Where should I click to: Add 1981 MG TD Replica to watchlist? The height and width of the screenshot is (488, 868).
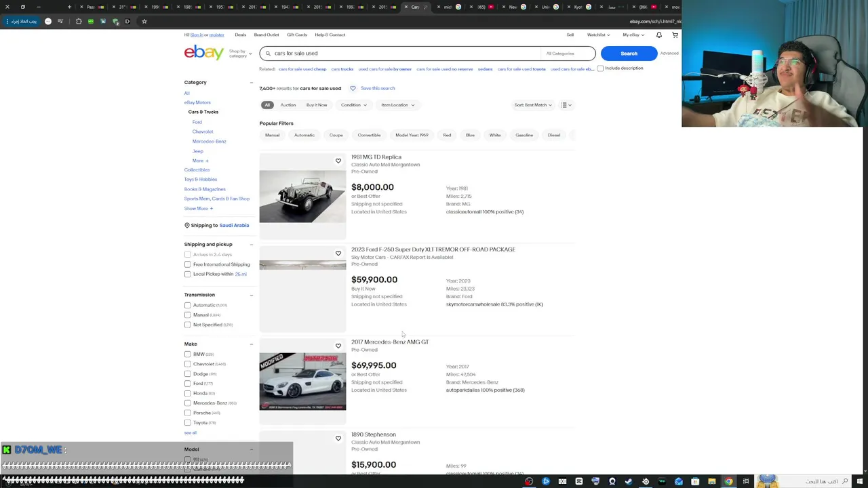click(338, 161)
